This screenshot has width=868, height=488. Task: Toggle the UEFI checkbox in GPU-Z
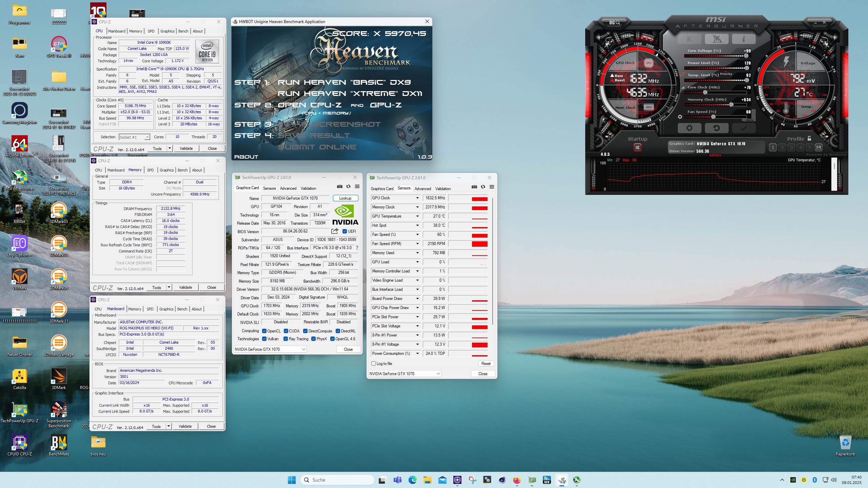(x=344, y=231)
